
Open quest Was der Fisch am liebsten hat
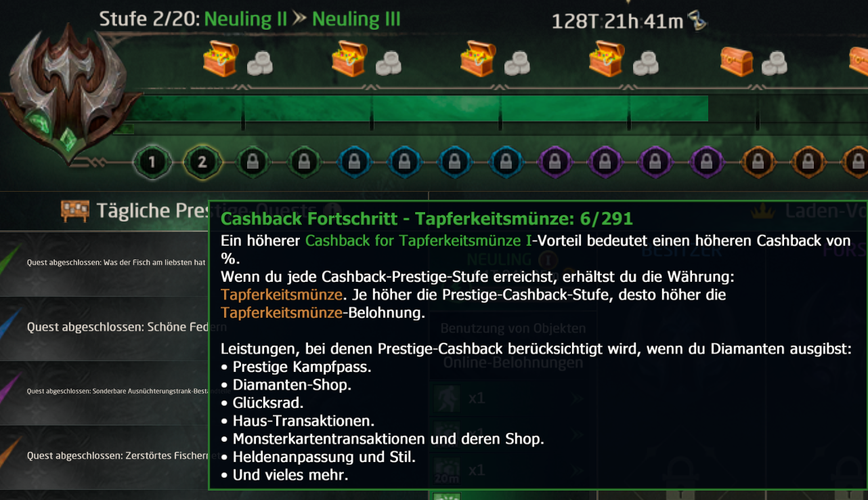(104, 262)
